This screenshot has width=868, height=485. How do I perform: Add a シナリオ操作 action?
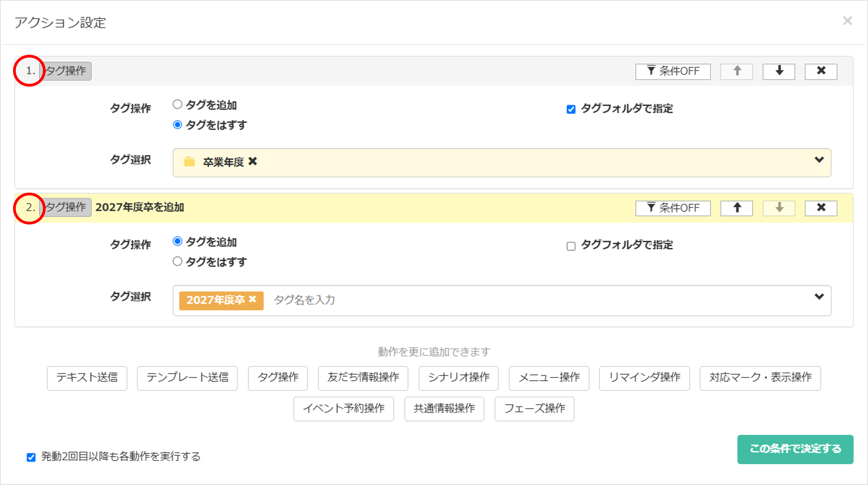(x=459, y=378)
